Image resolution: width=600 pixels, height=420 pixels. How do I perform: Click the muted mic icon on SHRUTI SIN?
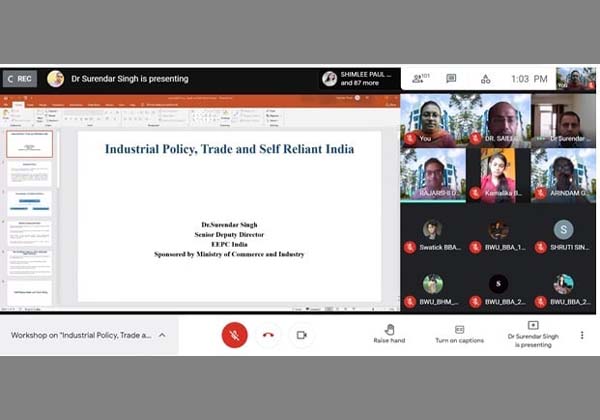(541, 247)
